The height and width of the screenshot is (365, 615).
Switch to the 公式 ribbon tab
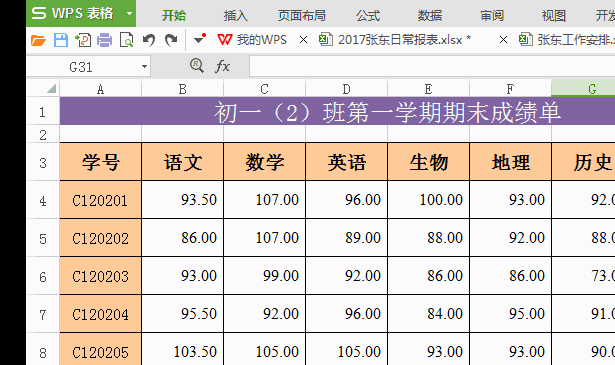368,16
